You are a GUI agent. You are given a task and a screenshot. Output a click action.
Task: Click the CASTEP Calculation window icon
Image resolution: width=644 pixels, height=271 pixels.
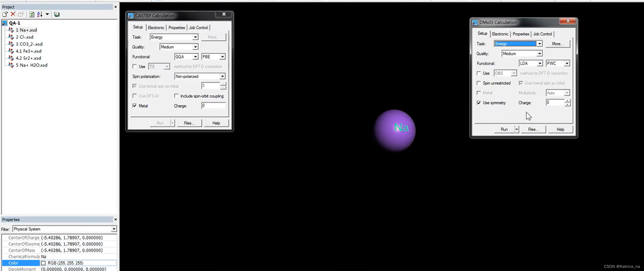click(131, 16)
